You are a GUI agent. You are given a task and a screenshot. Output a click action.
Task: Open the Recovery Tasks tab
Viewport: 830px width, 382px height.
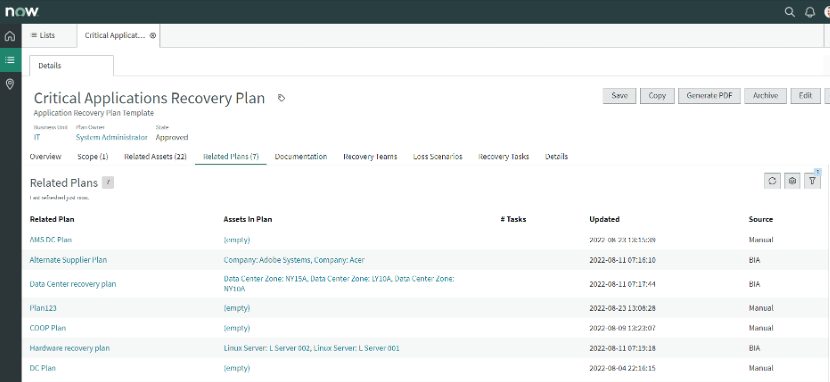[x=503, y=157]
